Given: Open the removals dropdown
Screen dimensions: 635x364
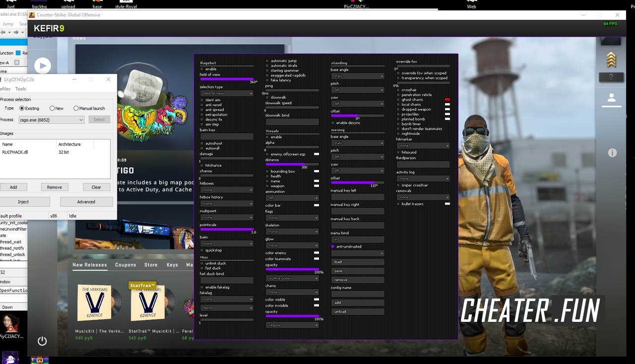Looking at the screenshot, I should [423, 197].
